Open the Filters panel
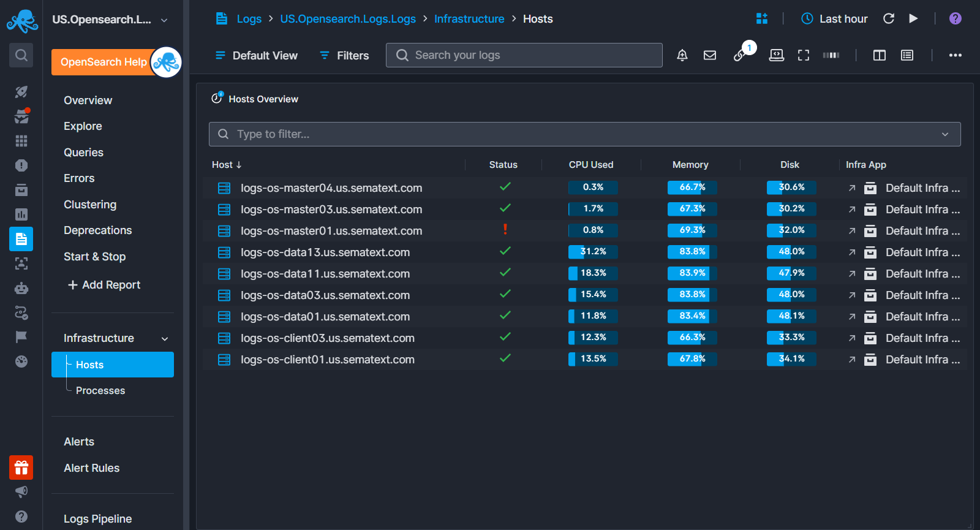Viewport: 980px width, 530px height. (x=344, y=55)
